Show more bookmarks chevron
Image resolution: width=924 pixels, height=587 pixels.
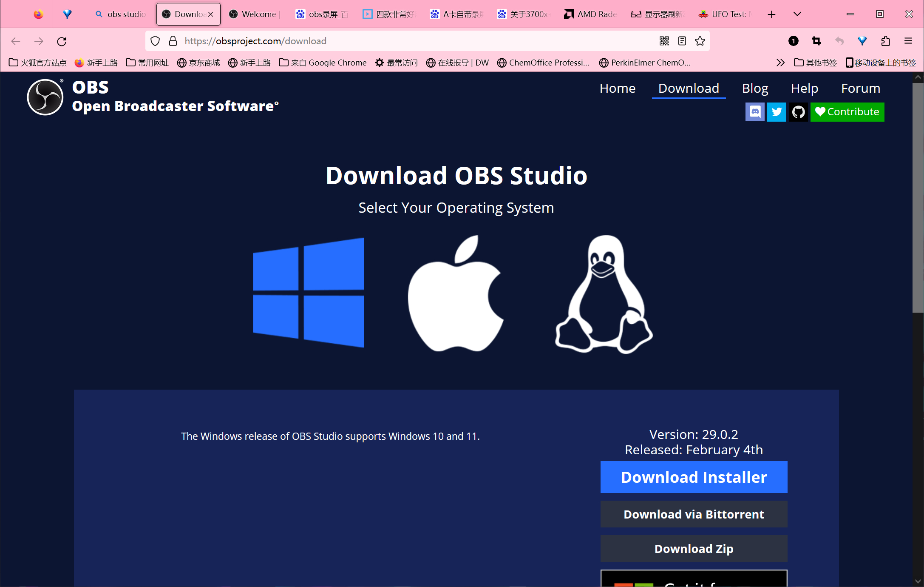click(x=780, y=63)
